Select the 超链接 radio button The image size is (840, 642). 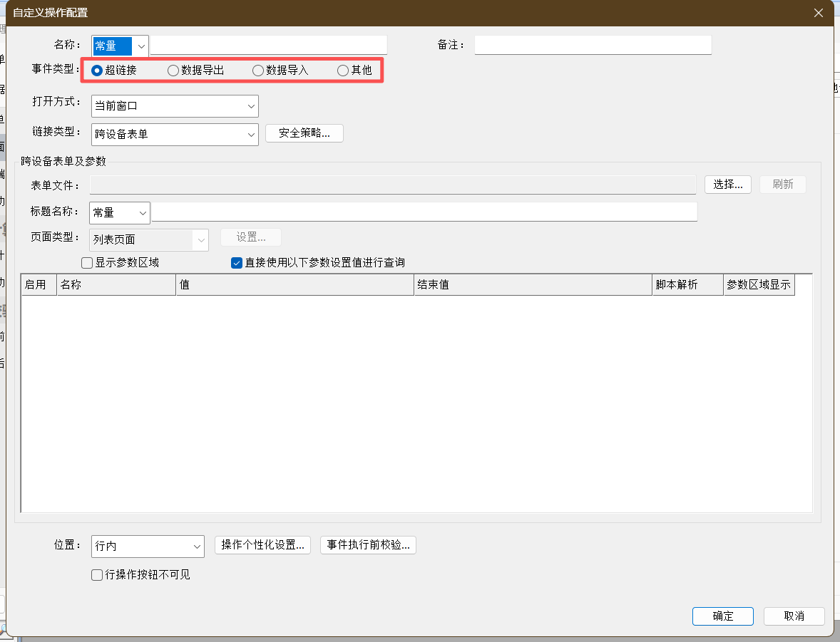click(x=98, y=71)
